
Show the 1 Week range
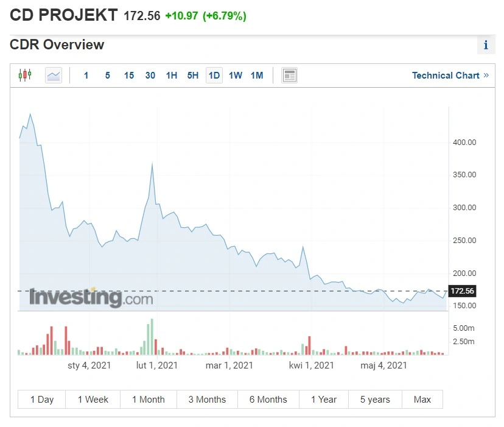93,400
